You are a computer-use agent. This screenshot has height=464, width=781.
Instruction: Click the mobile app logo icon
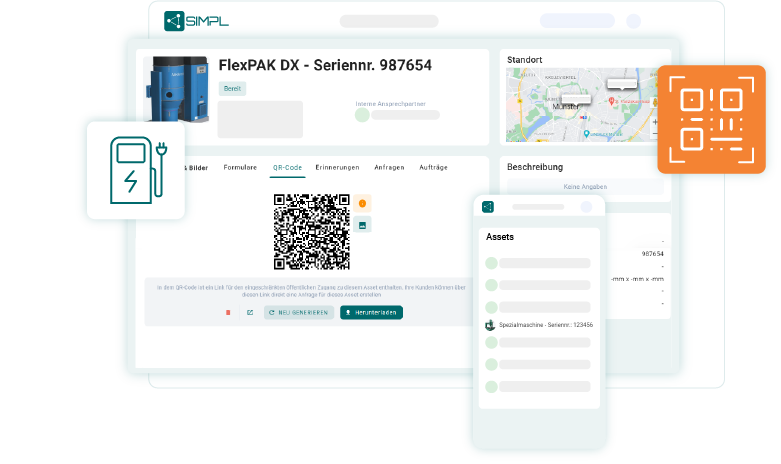488,207
